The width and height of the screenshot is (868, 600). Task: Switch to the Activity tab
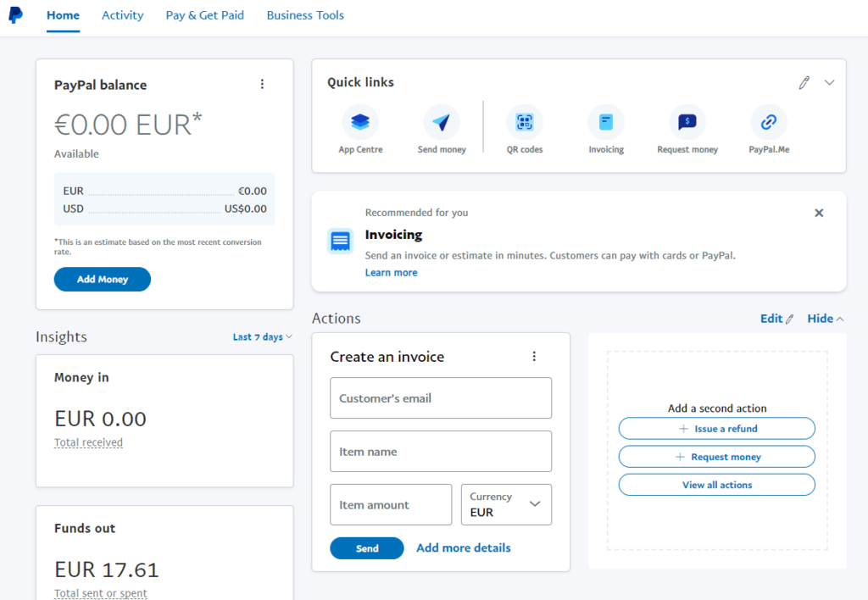122,15
